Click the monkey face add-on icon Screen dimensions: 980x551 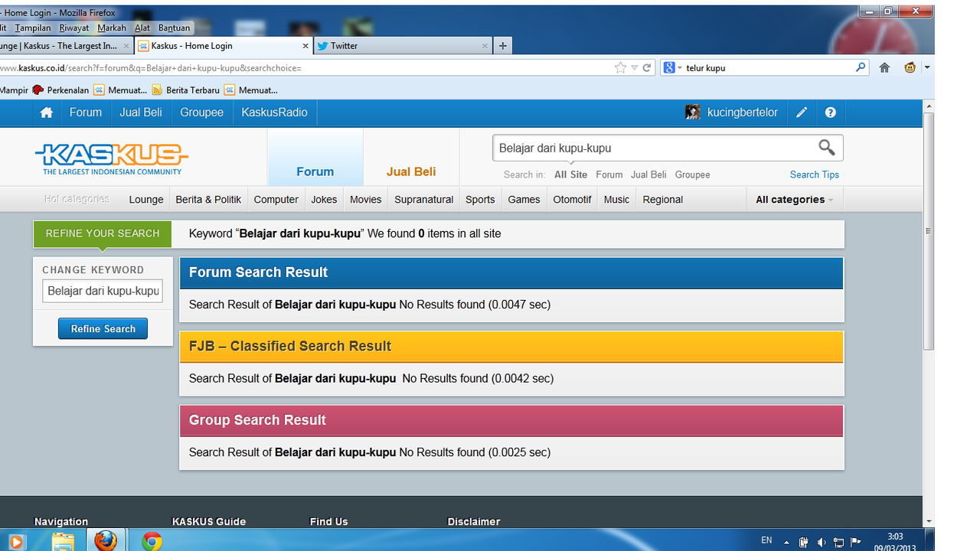pyautogui.click(x=910, y=67)
